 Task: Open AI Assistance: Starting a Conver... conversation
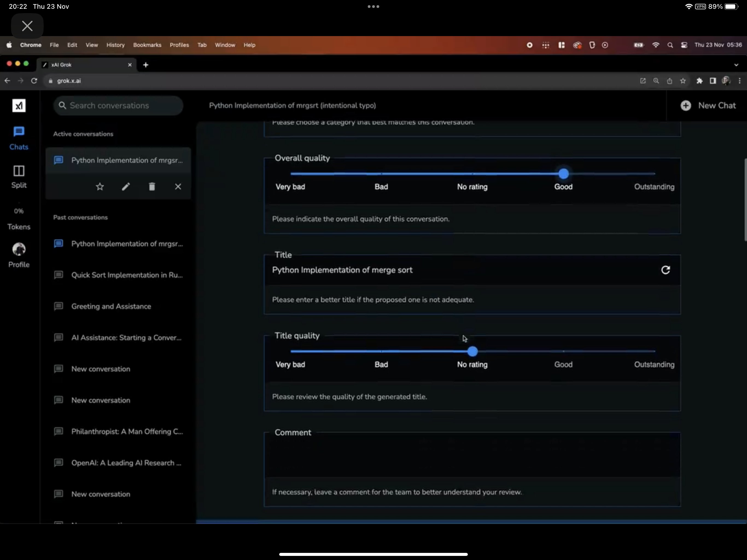pos(118,337)
